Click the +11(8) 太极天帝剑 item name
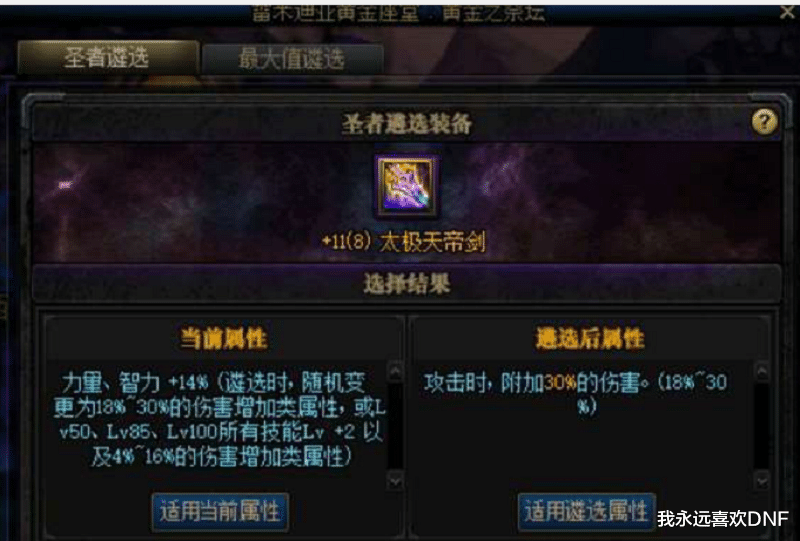This screenshot has width=800, height=541. point(403,242)
